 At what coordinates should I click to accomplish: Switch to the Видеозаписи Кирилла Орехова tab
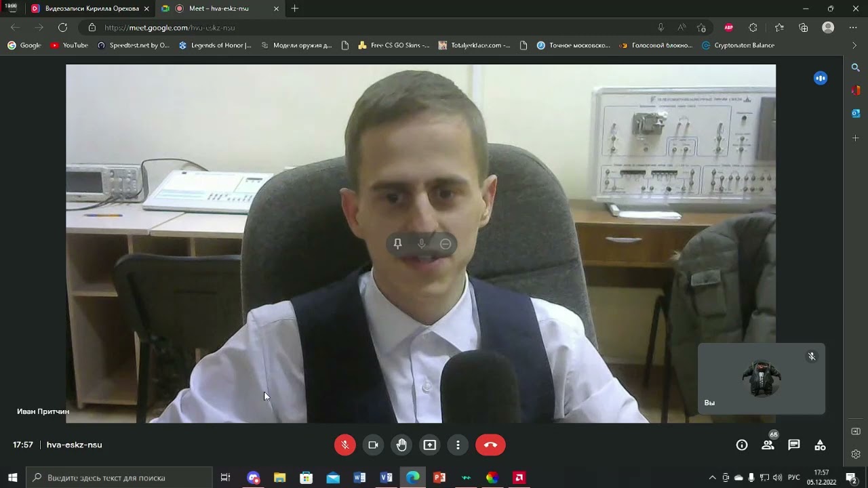pyautogui.click(x=90, y=9)
